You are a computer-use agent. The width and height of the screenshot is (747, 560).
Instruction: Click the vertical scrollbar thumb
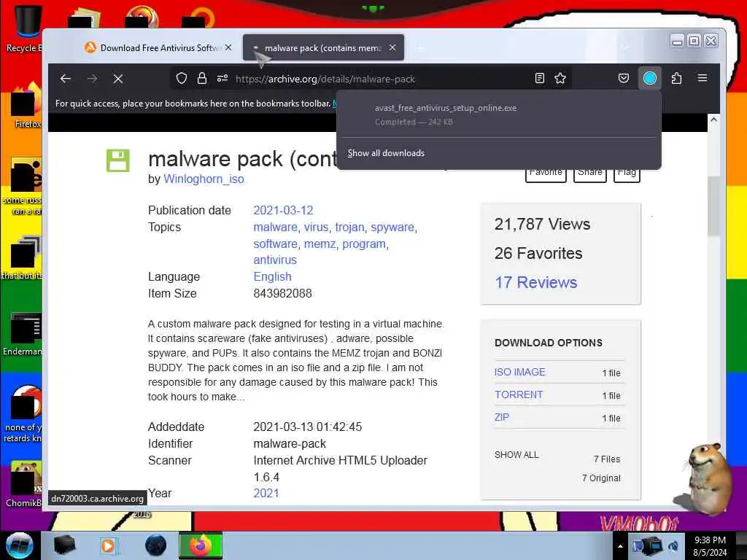click(x=713, y=206)
